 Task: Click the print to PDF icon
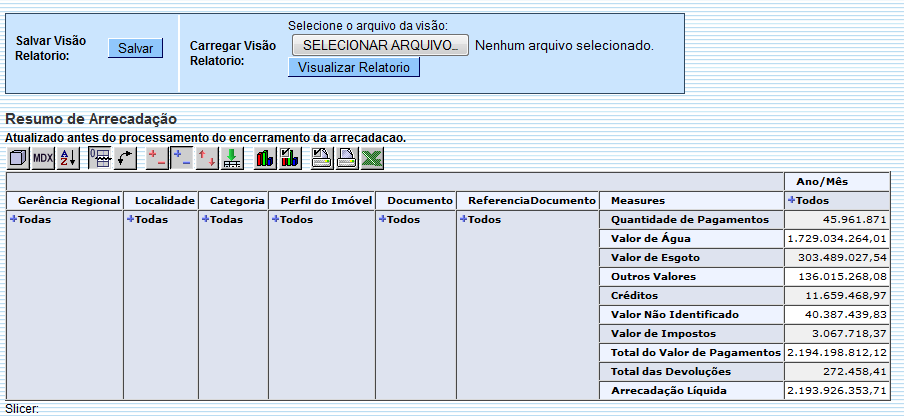(346, 157)
